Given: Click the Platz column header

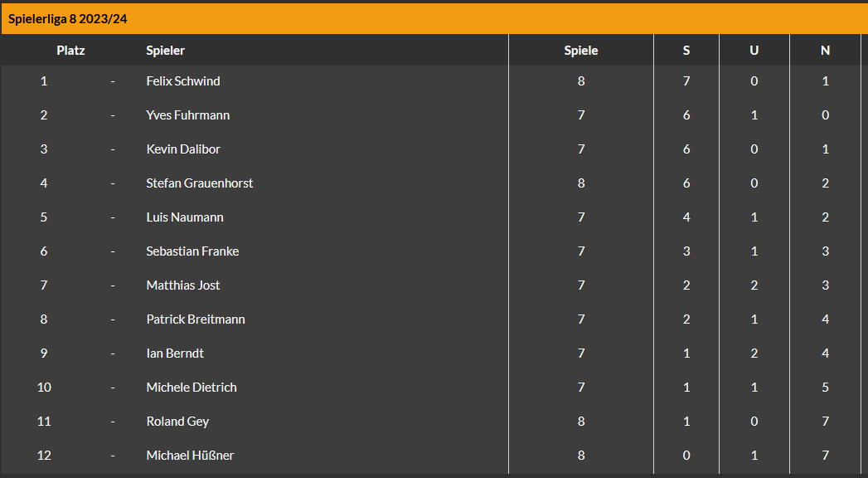Looking at the screenshot, I should click(70, 51).
